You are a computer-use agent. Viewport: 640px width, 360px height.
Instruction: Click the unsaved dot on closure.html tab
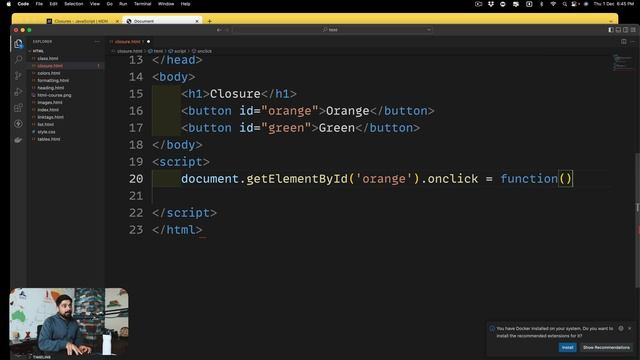pos(148,42)
